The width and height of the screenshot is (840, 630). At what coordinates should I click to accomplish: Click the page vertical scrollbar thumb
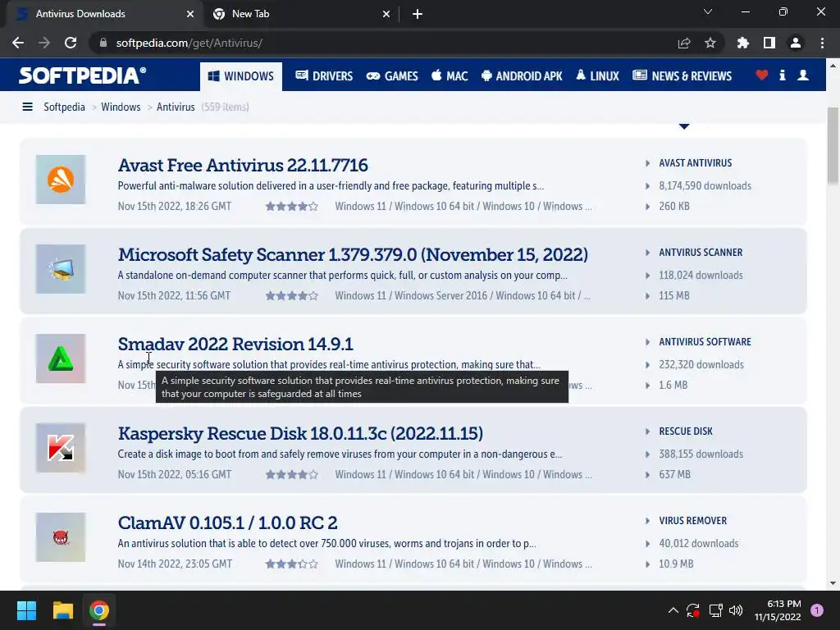833,146
